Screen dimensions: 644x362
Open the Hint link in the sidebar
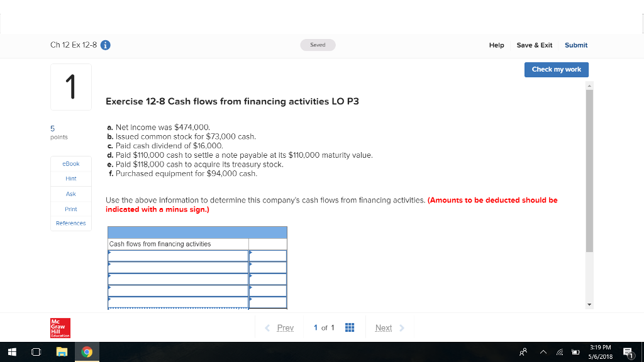70,178
